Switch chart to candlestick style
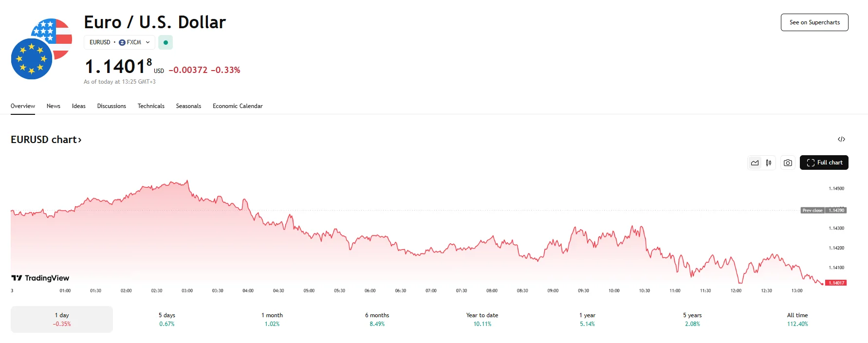This screenshot has width=868, height=343. (769, 163)
